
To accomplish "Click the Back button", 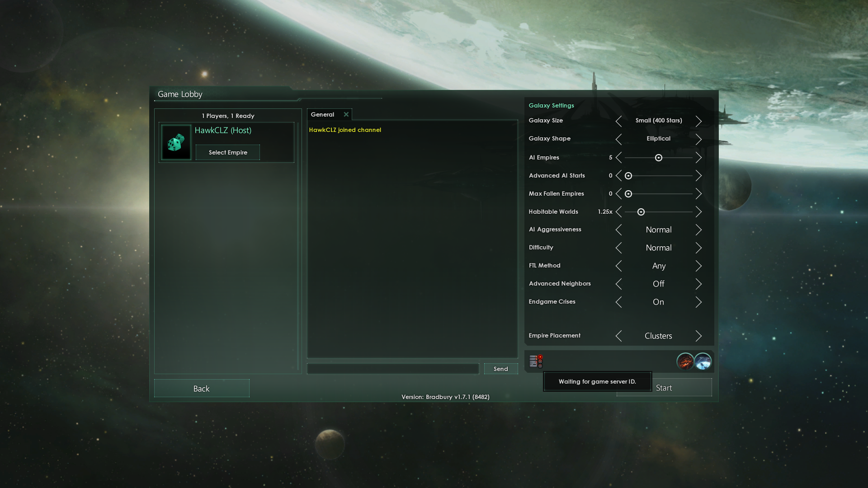I will pos(201,388).
